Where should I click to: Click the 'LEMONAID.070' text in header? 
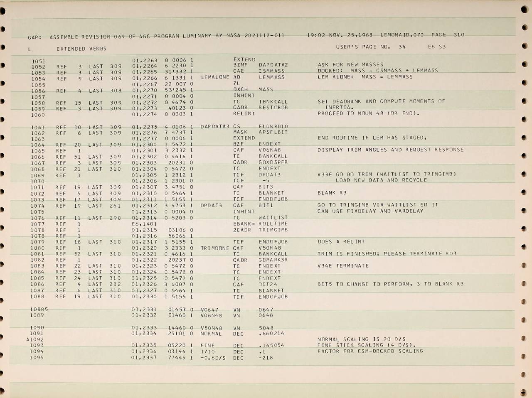(402, 35)
